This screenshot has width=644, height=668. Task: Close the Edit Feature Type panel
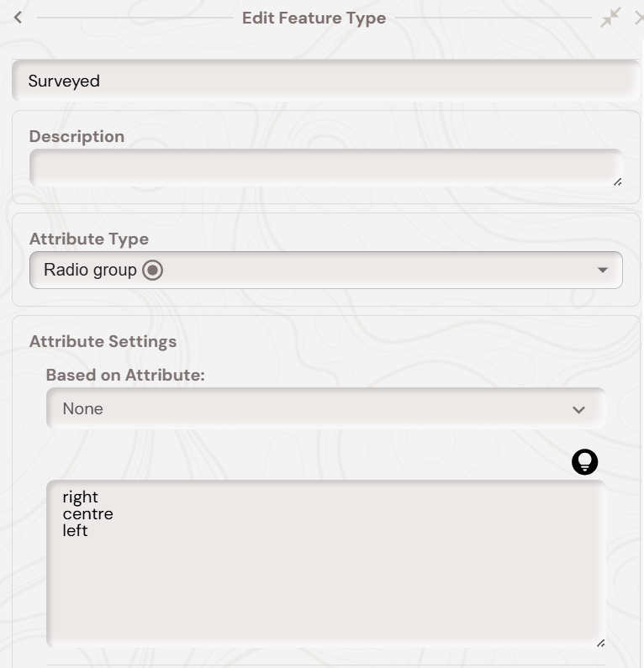pos(639,18)
